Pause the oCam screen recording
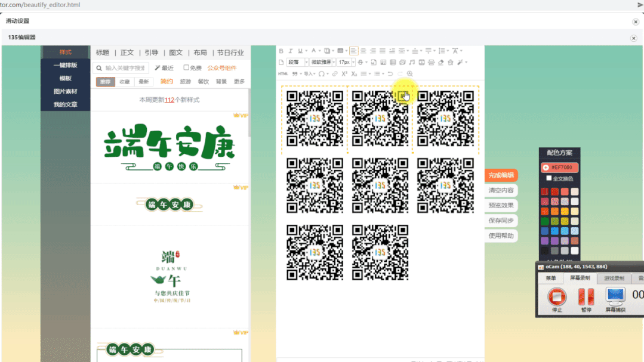Image resolution: width=644 pixels, height=362 pixels. coord(586,297)
